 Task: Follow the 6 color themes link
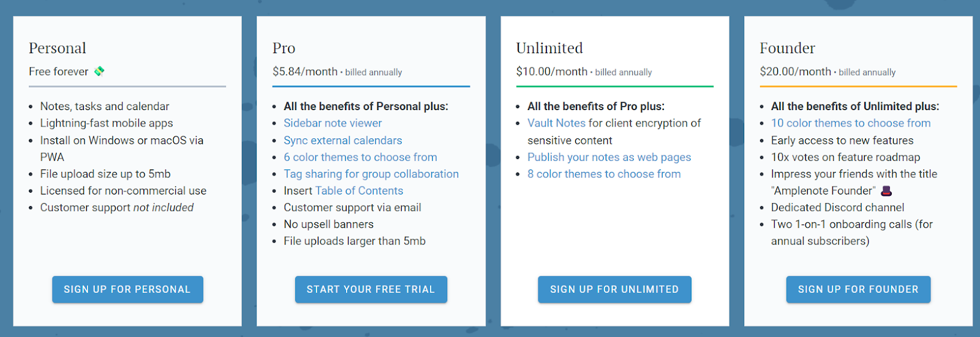(360, 157)
